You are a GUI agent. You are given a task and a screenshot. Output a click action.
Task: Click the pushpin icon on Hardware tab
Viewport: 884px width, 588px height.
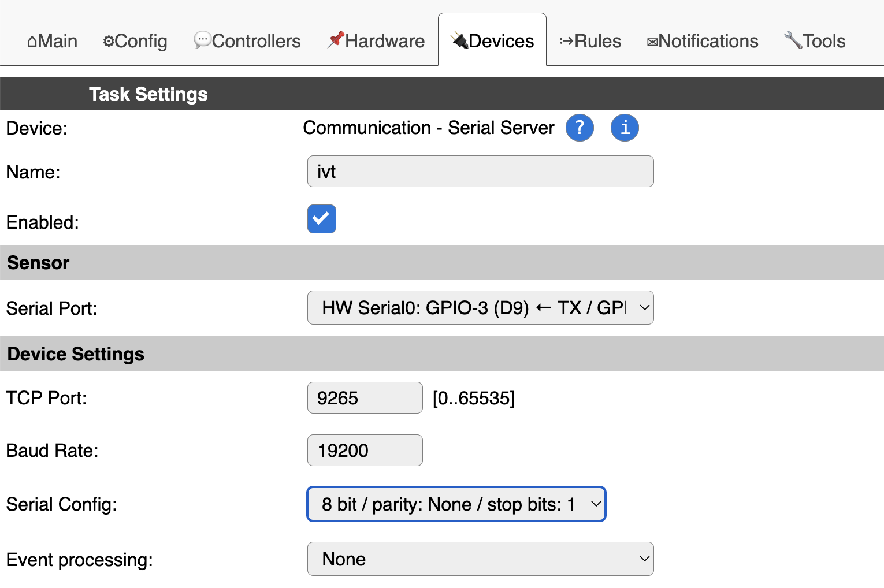click(x=336, y=40)
